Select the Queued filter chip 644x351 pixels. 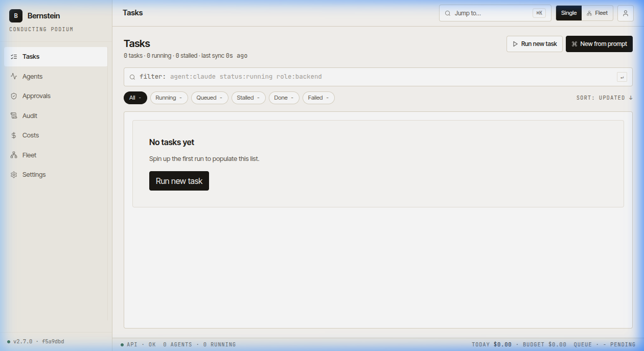pos(210,98)
